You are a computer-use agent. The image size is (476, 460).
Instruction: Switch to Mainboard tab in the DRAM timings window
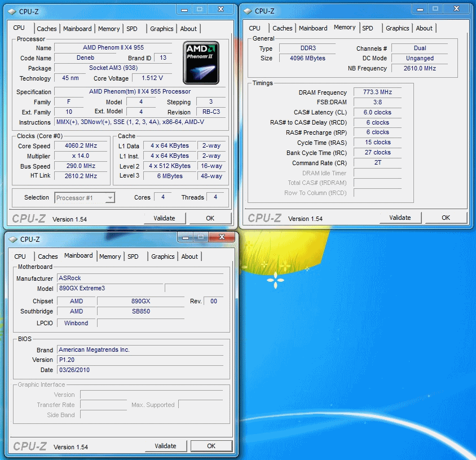(313, 28)
